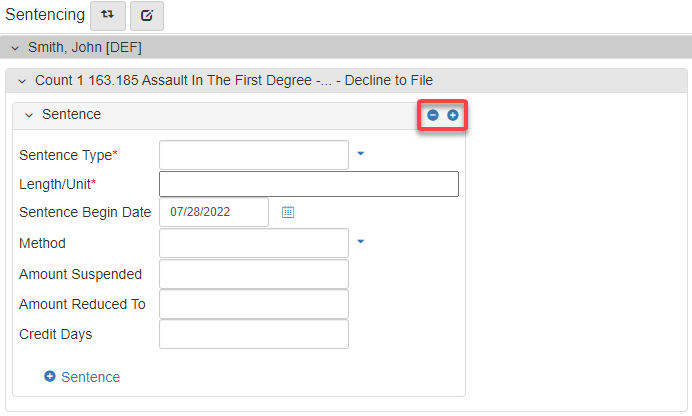Screen dimensions: 692x416
Task: Open the Sentence Type dropdown arrow
Action: 361,154
